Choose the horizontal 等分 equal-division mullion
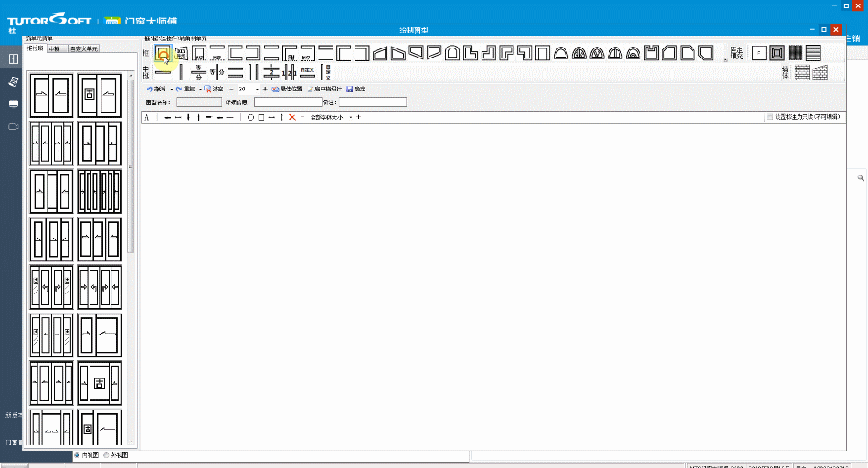This screenshot has width=868, height=468. 199,72
